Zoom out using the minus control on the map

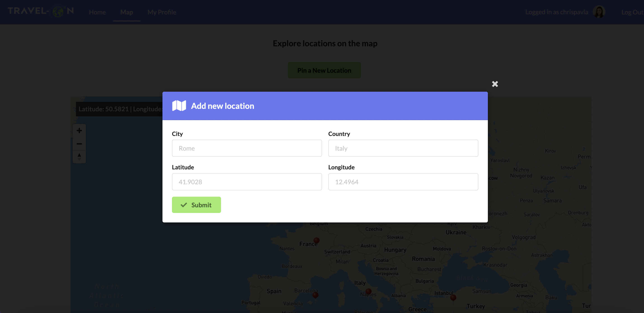[x=79, y=144]
